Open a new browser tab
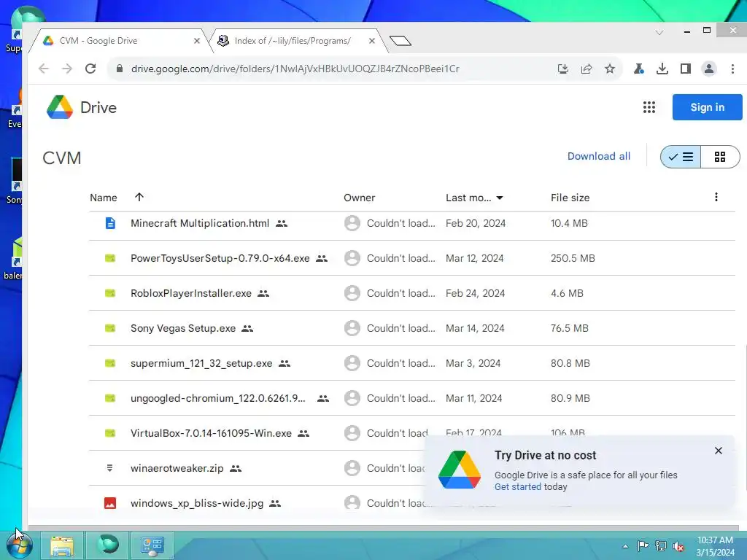747x560 pixels. click(x=400, y=41)
